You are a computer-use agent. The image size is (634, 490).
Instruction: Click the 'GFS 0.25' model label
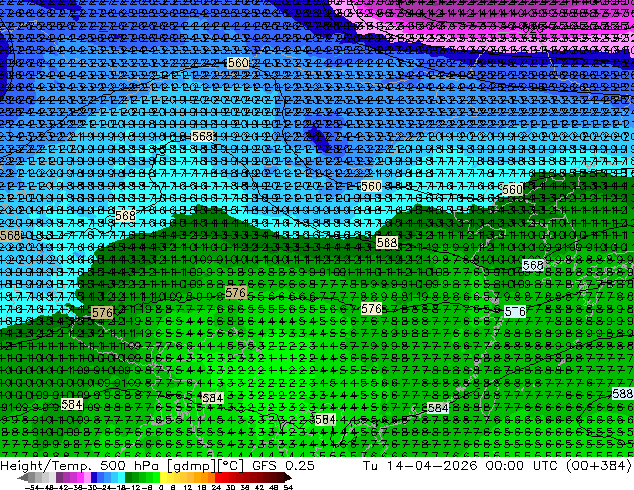pyautogui.click(x=283, y=466)
